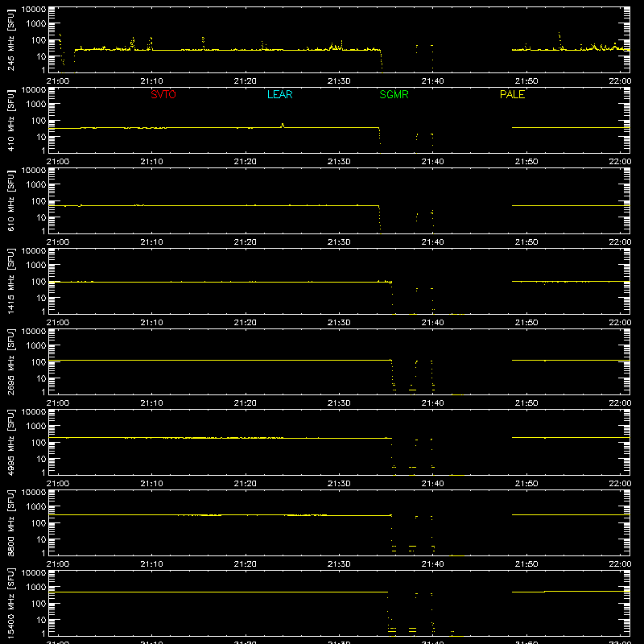Click the 100 tick on the 610 MHz axis
Screen dimensions: 644x644
pos(39,201)
